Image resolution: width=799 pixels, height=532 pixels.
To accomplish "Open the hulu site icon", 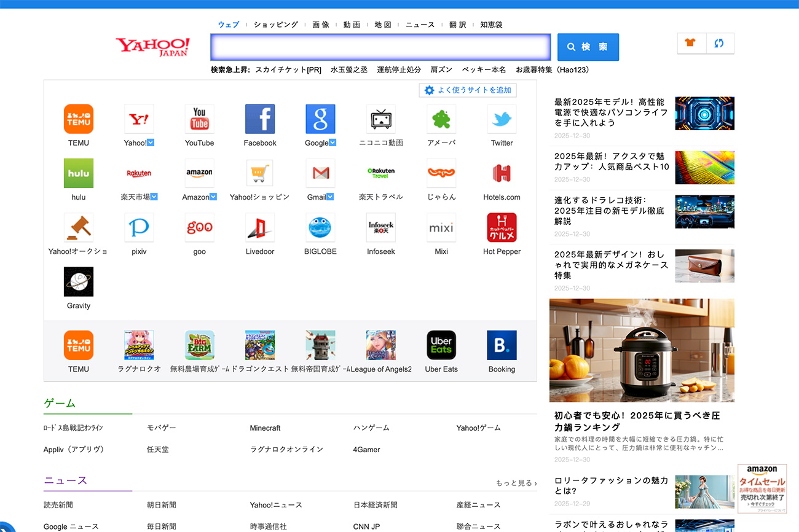I will [x=79, y=173].
